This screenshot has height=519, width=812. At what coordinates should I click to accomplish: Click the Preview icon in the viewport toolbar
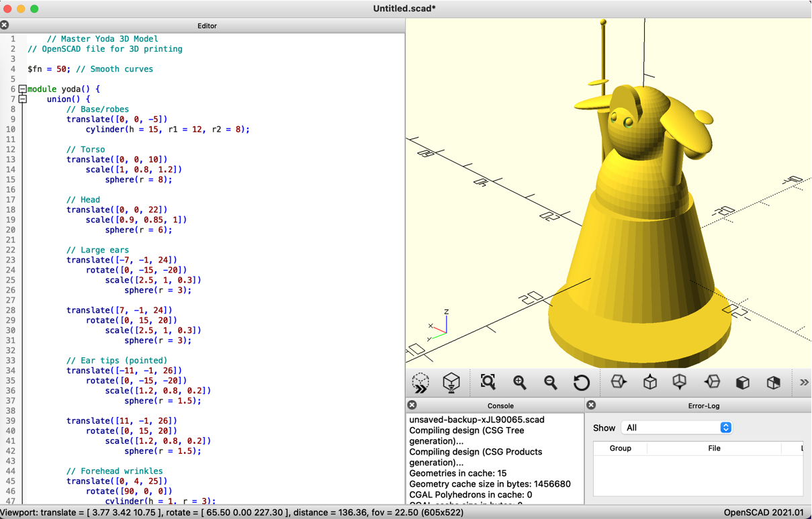pyautogui.click(x=421, y=383)
